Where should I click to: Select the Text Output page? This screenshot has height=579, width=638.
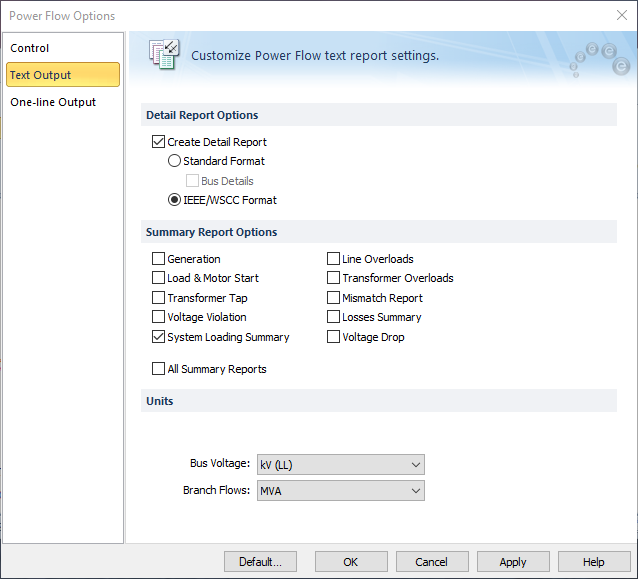40,75
